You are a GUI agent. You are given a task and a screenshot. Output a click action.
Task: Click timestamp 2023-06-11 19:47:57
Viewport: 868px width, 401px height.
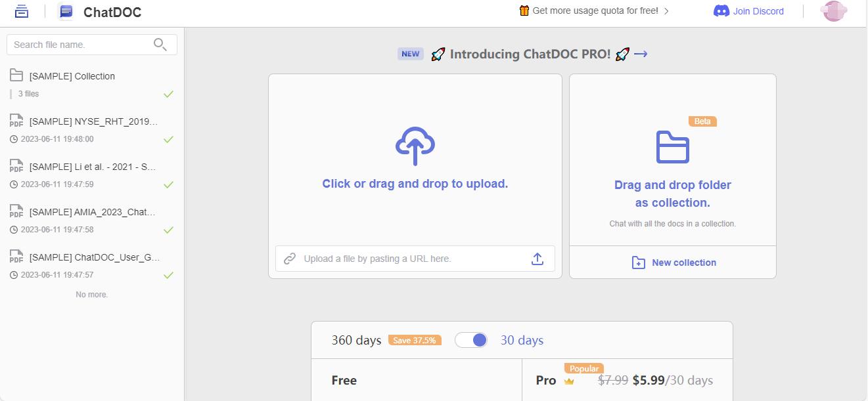57,275
